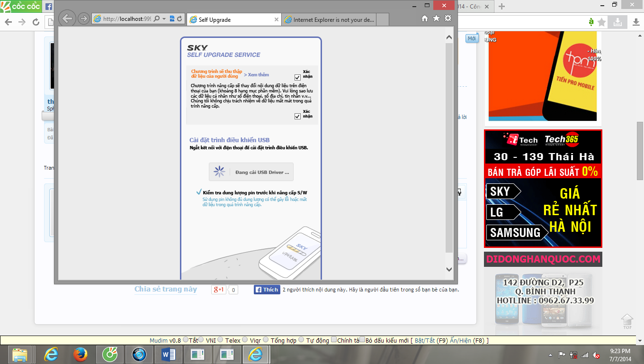Click muted volume tray icon

coord(597,355)
